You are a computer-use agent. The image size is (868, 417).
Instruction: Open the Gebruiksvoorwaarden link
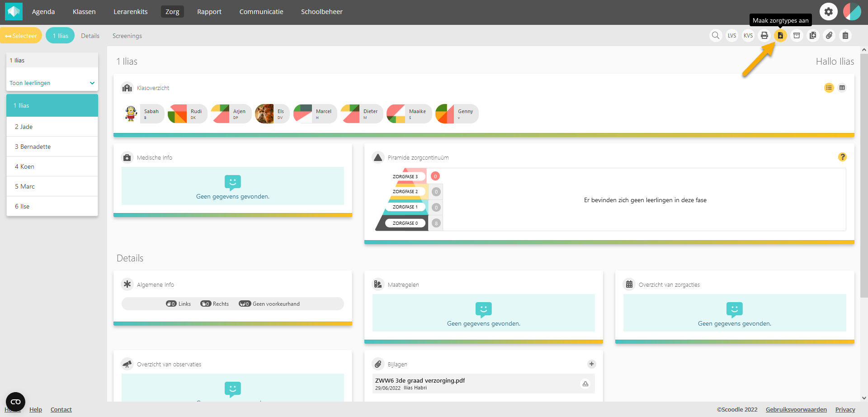pyautogui.click(x=796, y=410)
